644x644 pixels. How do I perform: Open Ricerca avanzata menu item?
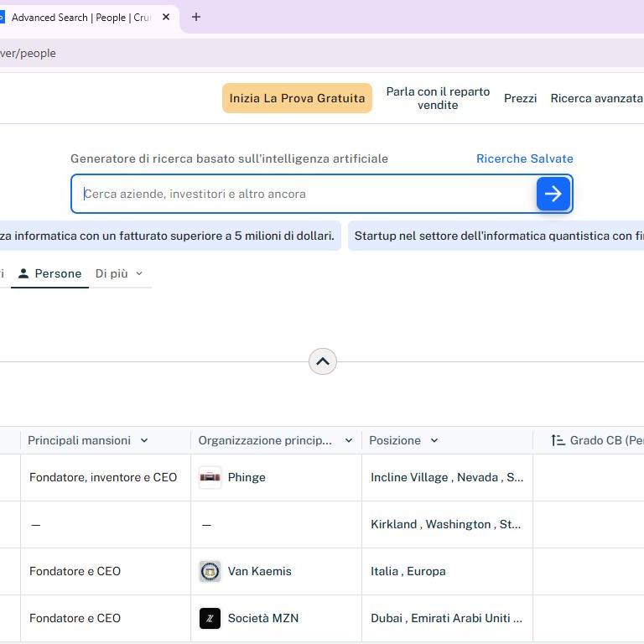[x=596, y=98]
